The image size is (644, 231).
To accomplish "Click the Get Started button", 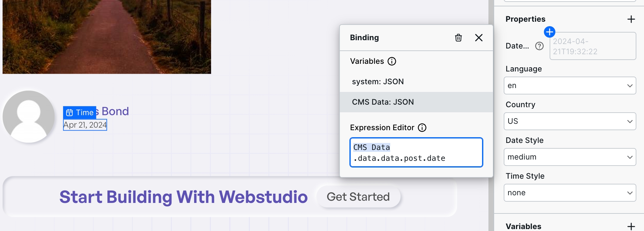I will click(358, 197).
